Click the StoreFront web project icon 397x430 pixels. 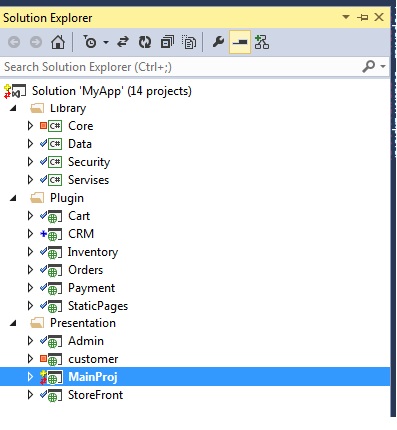(55, 395)
